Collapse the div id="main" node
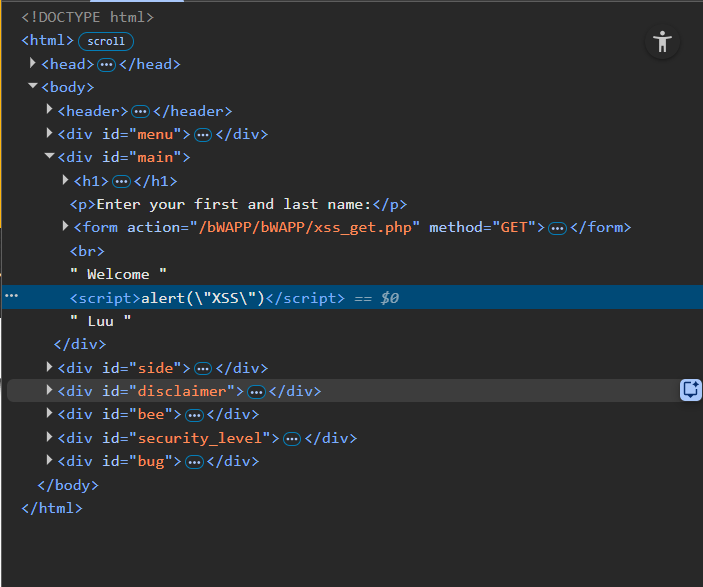The width and height of the screenshot is (703, 587). click(x=49, y=157)
